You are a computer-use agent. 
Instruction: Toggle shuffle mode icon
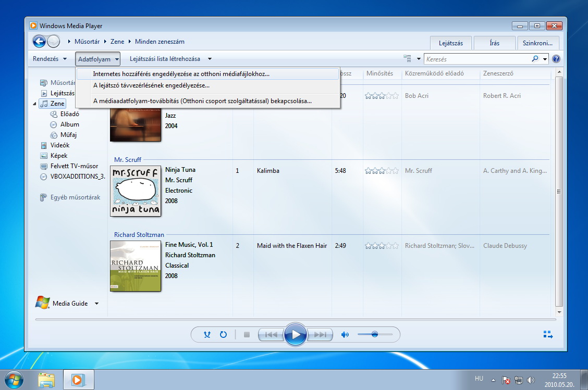click(207, 335)
